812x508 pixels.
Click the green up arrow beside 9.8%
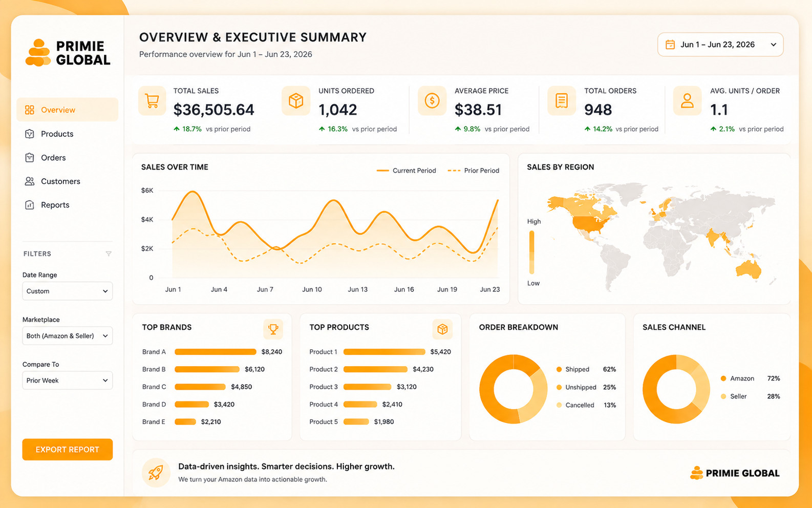(458, 129)
